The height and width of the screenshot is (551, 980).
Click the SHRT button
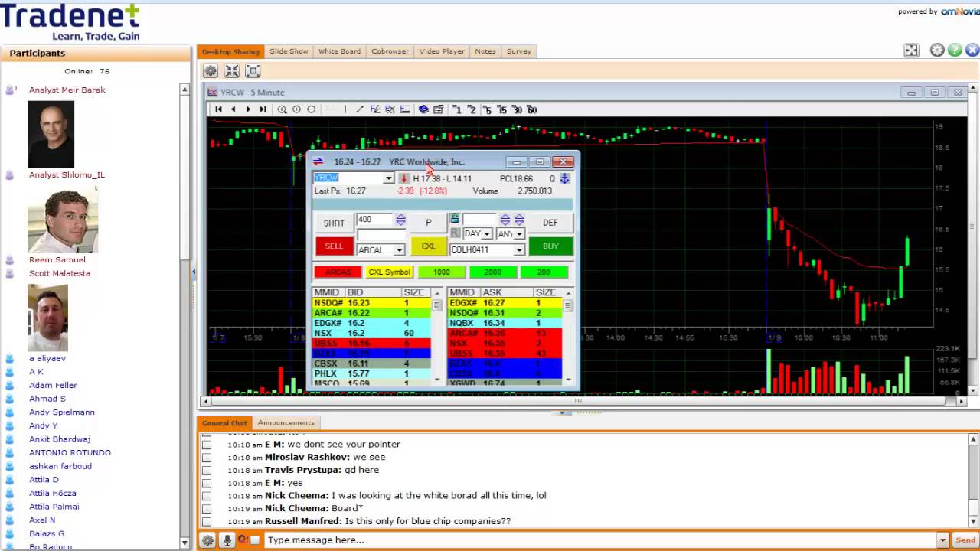(x=334, y=223)
